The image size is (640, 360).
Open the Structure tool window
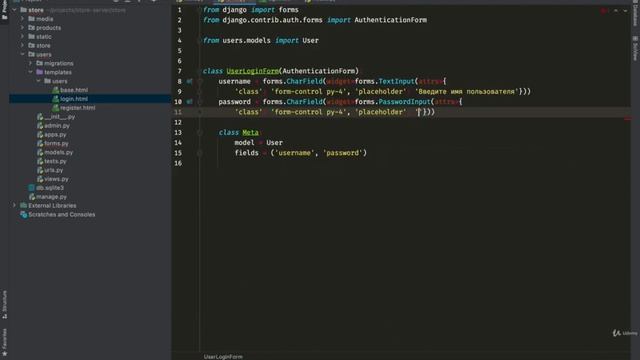4,304
